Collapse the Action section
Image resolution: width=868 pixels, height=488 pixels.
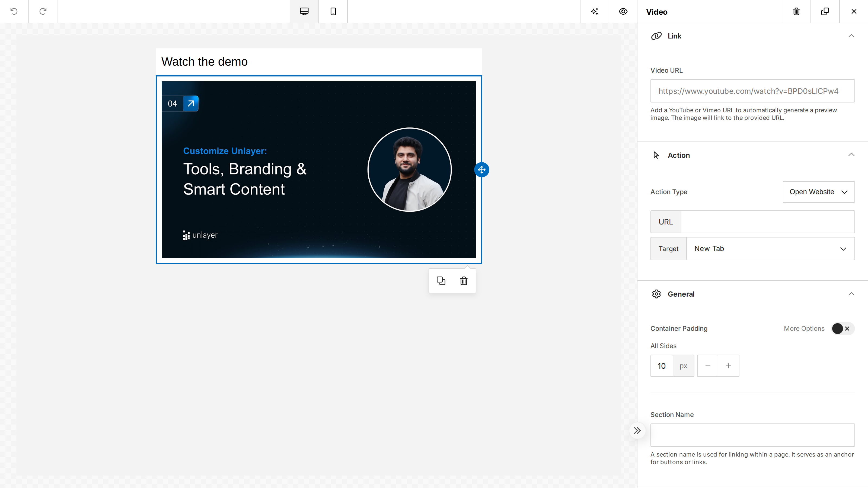(x=851, y=155)
